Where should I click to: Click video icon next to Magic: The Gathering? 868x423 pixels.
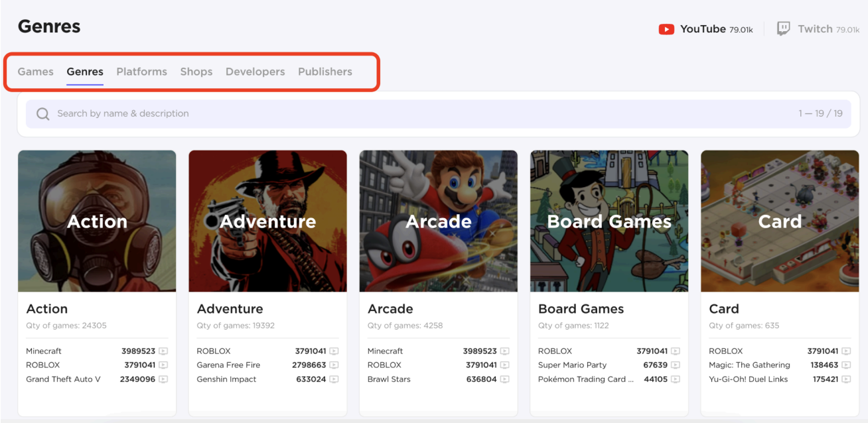847,365
